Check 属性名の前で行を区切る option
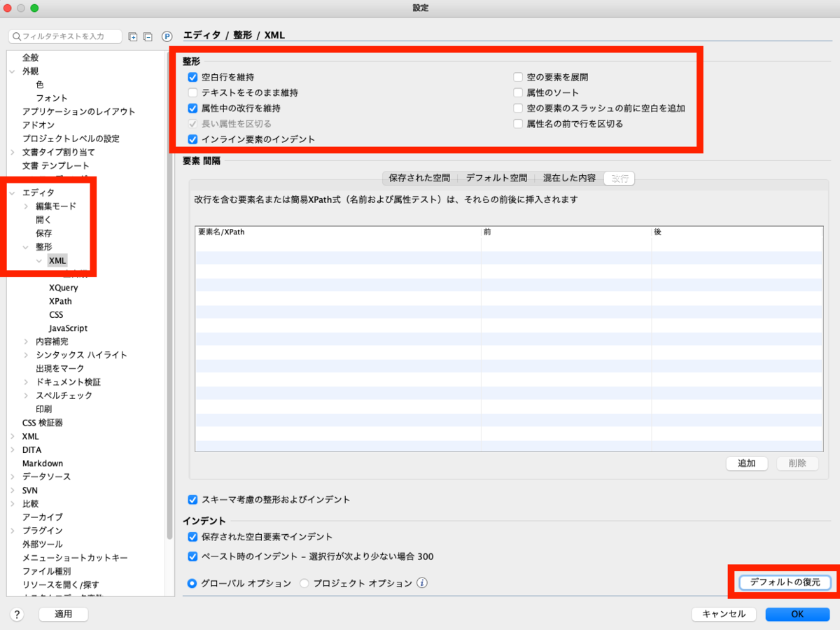Image resolution: width=840 pixels, height=630 pixels. (x=518, y=124)
